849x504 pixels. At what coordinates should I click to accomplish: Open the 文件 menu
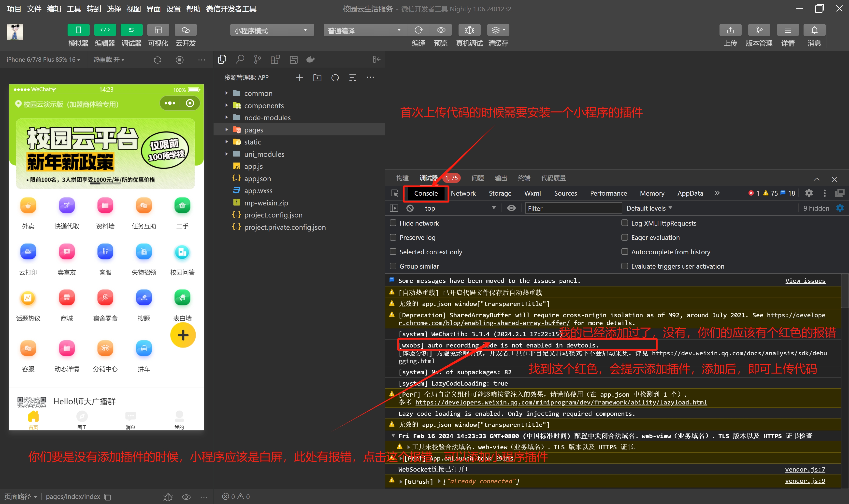tap(34, 9)
